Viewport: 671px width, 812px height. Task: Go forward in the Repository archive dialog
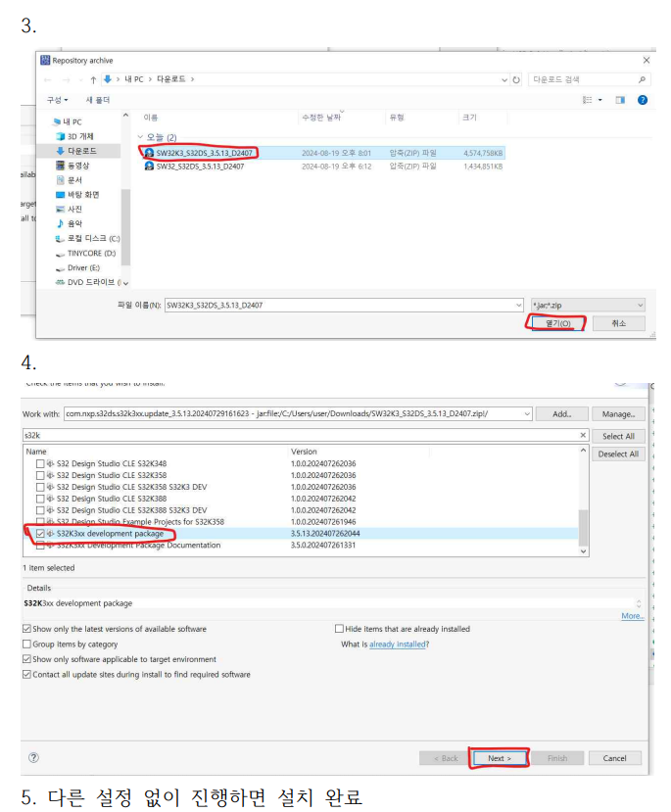tap(67, 79)
